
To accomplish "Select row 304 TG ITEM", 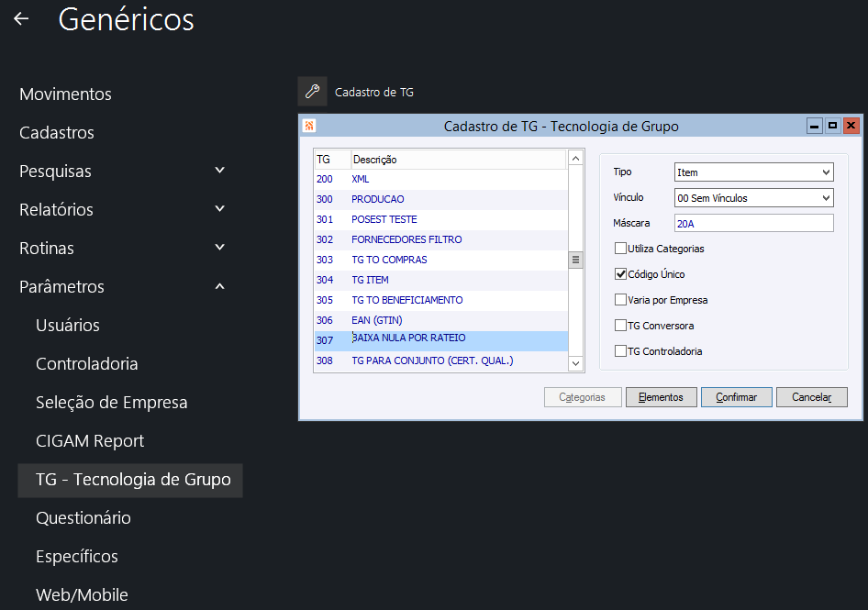I will [x=440, y=280].
